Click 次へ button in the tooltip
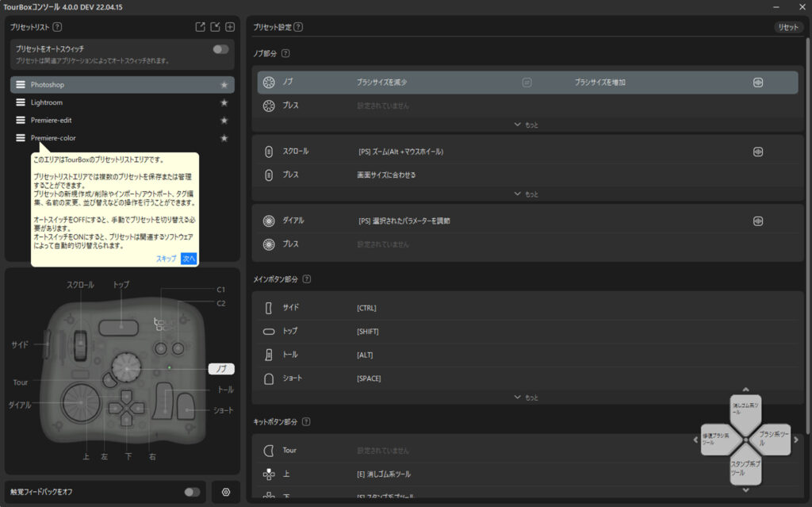The width and height of the screenshot is (812, 507). (189, 259)
